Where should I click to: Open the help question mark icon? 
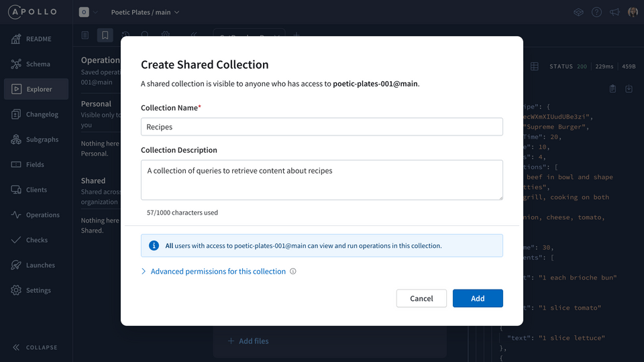(596, 12)
